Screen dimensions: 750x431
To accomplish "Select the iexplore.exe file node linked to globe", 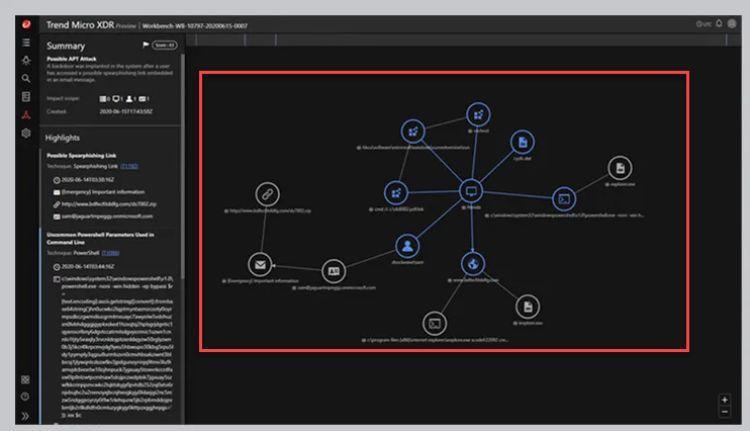I will pos(528,306).
